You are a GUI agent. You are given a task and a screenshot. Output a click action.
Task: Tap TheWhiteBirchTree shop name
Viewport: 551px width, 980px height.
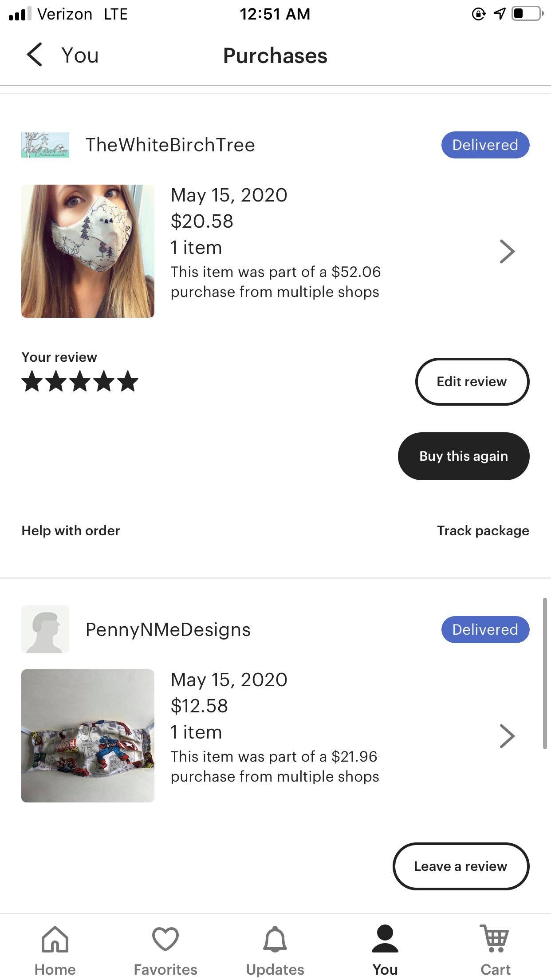[170, 145]
